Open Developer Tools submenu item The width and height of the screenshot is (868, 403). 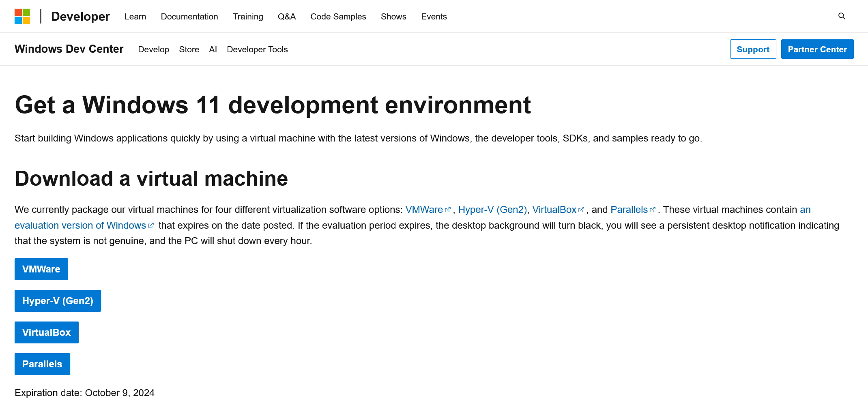257,49
